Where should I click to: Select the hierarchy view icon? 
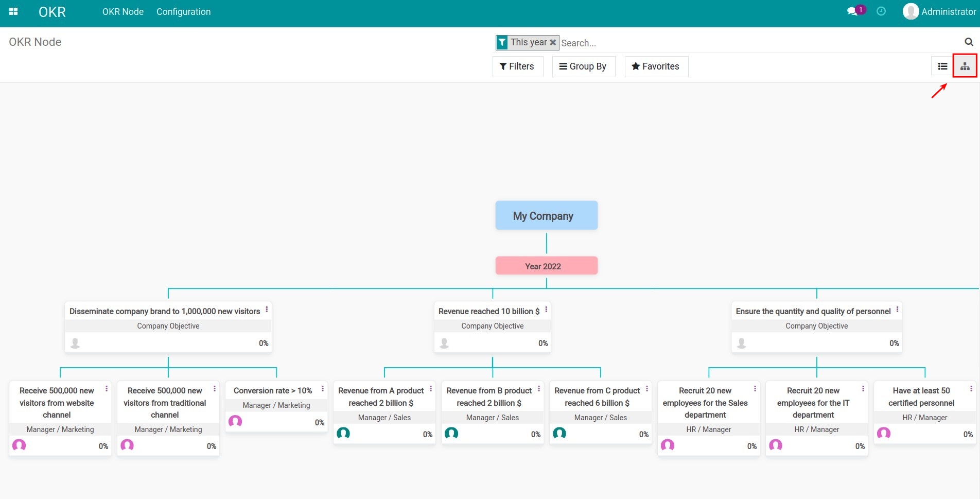[965, 66]
